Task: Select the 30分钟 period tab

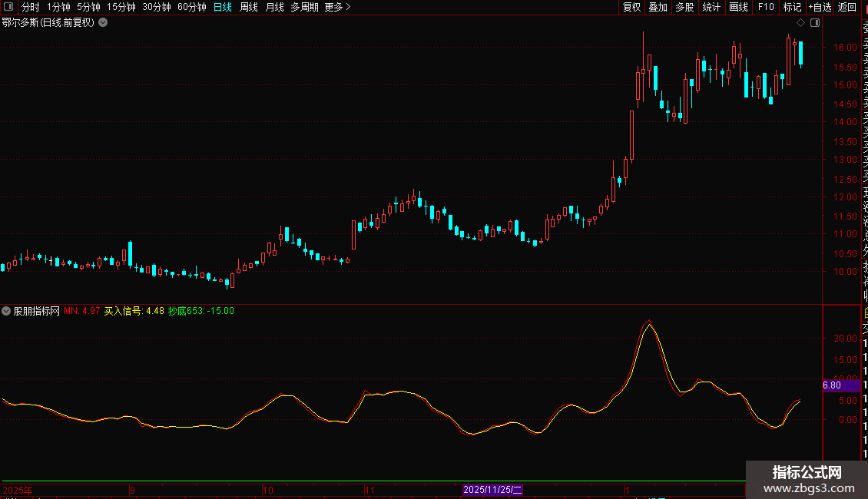Action: pos(157,7)
